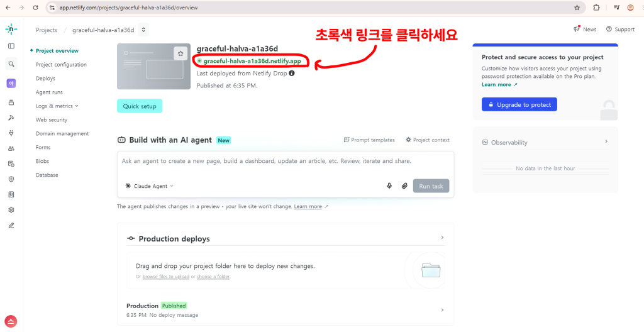Open Agent runs
The image size is (644, 332).
point(49,92)
